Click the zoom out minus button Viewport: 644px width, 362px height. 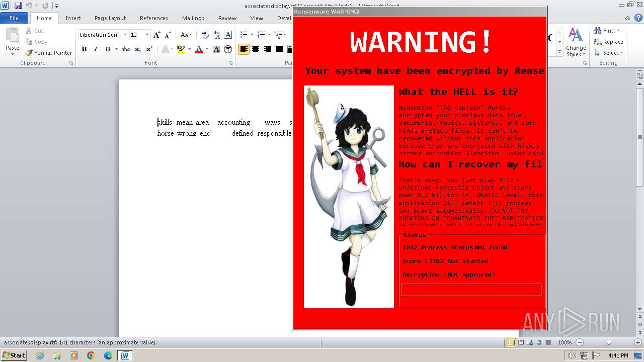coord(580,342)
